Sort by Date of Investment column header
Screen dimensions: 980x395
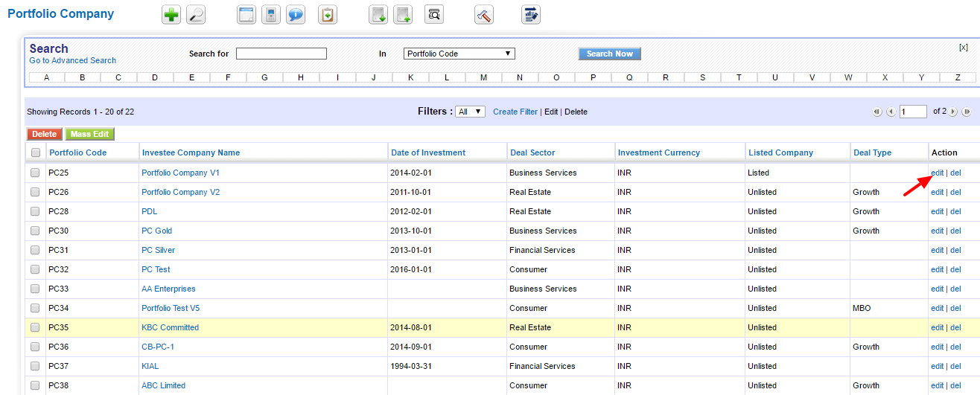tap(428, 152)
